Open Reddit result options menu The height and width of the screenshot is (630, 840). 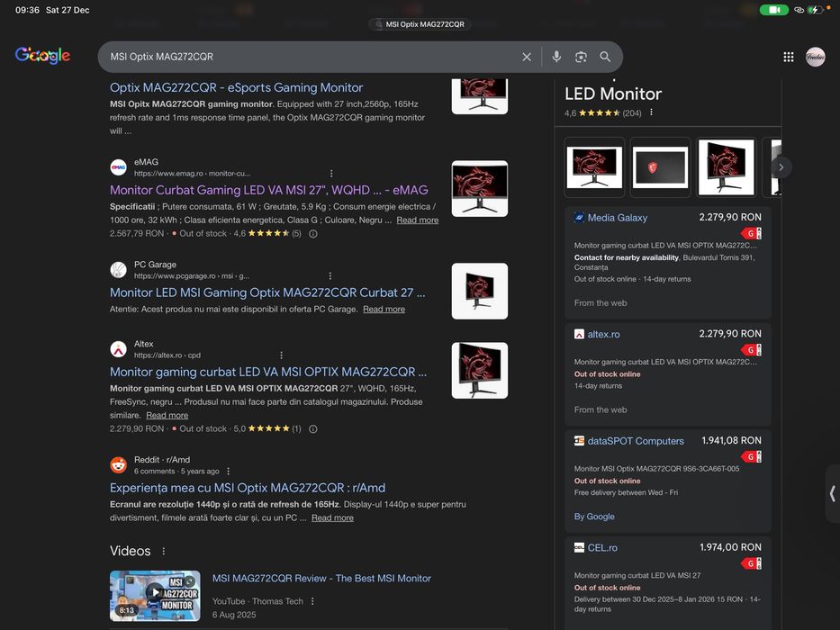pyautogui.click(x=228, y=471)
